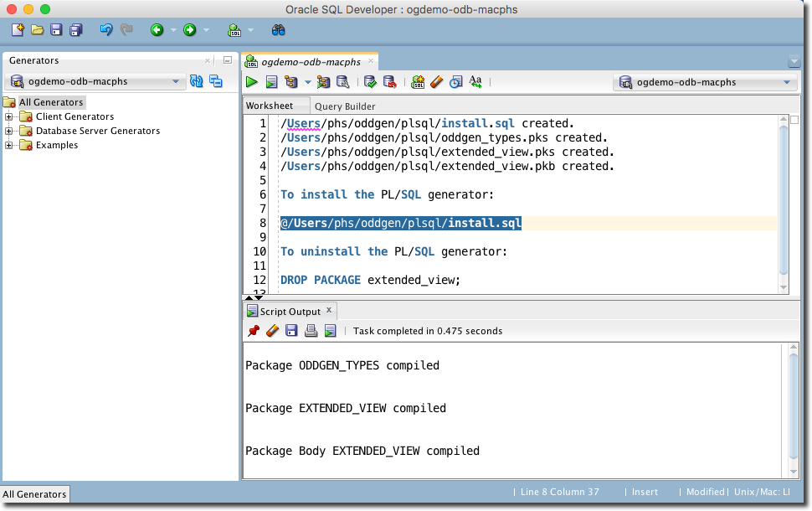This screenshot has width=812, height=511.
Task: Open a file with the folder icon
Action: (x=38, y=30)
